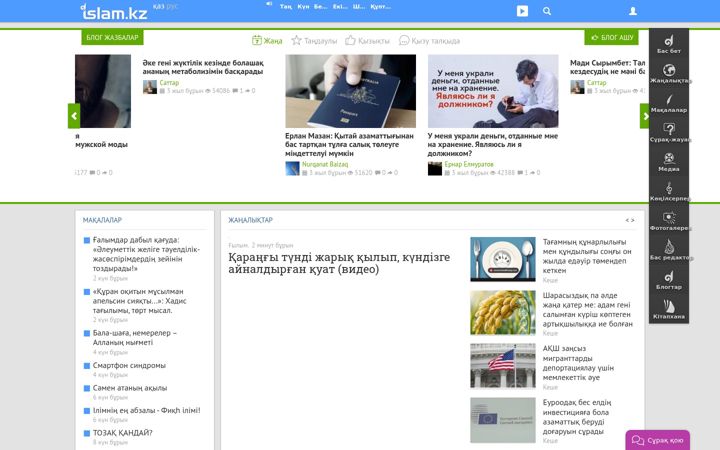Open article 'Сәмен атаның ақылы'
Screen dimensions: 720x450
[130, 388]
